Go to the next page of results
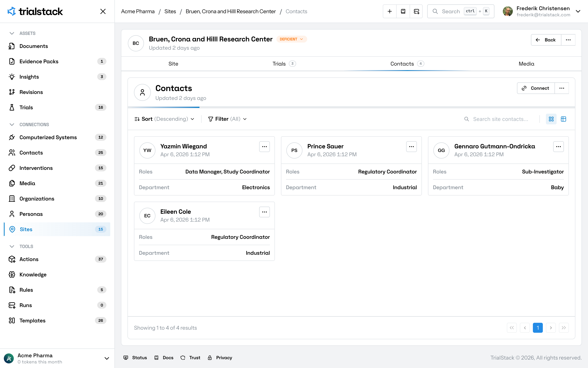This screenshot has width=588, height=368. tap(551, 328)
